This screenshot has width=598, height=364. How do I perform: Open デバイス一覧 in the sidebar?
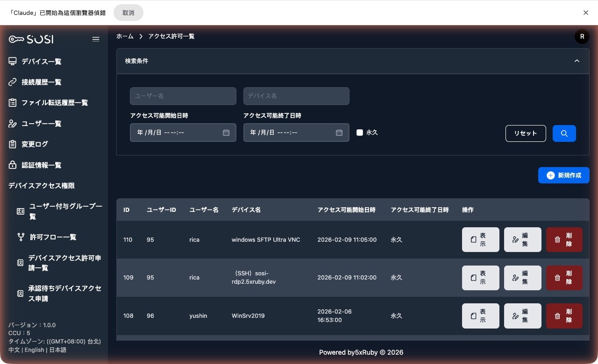point(41,62)
